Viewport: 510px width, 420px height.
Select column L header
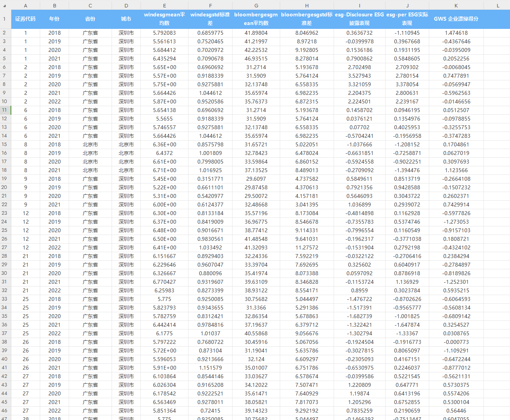[x=498, y=5]
